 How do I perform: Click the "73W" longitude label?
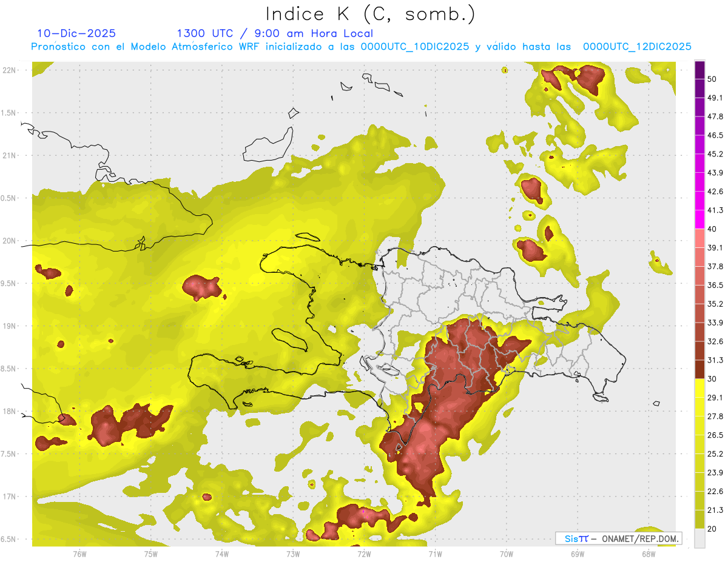[x=293, y=554]
